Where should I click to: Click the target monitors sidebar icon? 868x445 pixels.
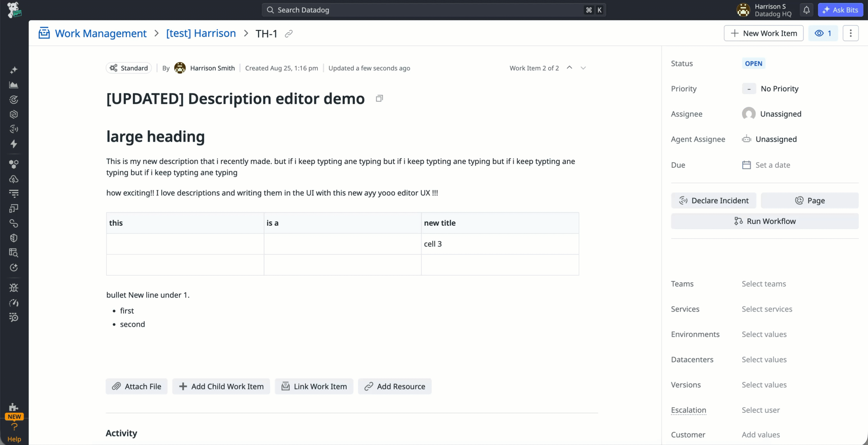14,100
